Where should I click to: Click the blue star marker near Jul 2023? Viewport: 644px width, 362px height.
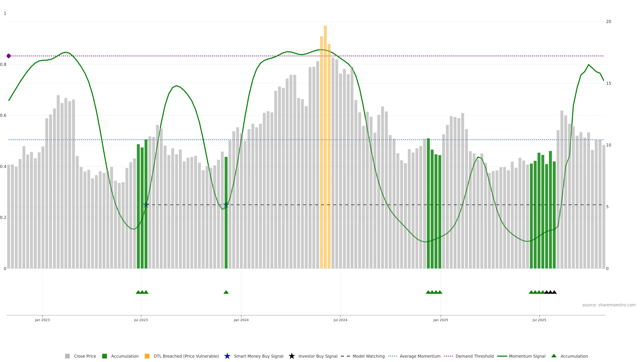(146, 205)
